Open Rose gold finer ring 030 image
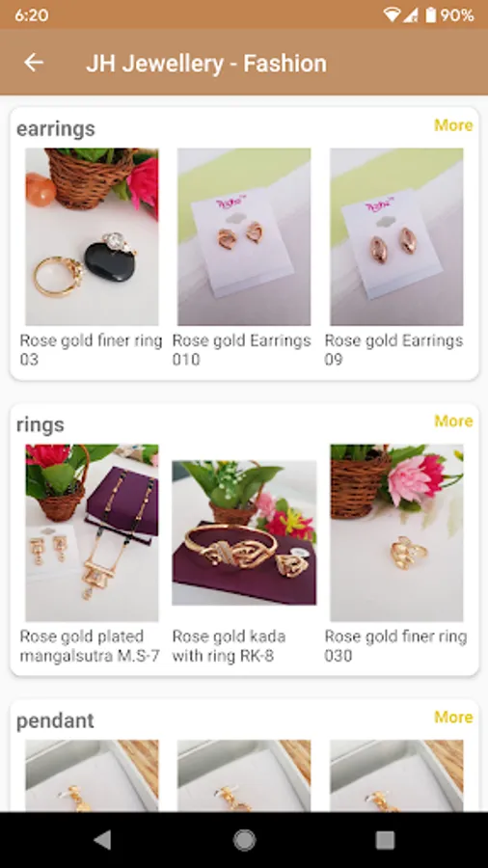The image size is (488, 868). 396,532
